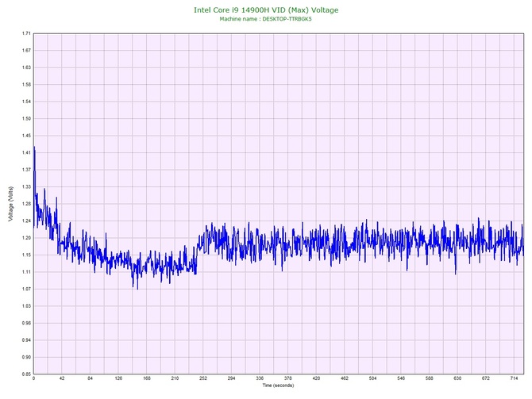This screenshot has height=399, width=532.
Task: Choose the 462 seconds label
Action: [x=345, y=378]
